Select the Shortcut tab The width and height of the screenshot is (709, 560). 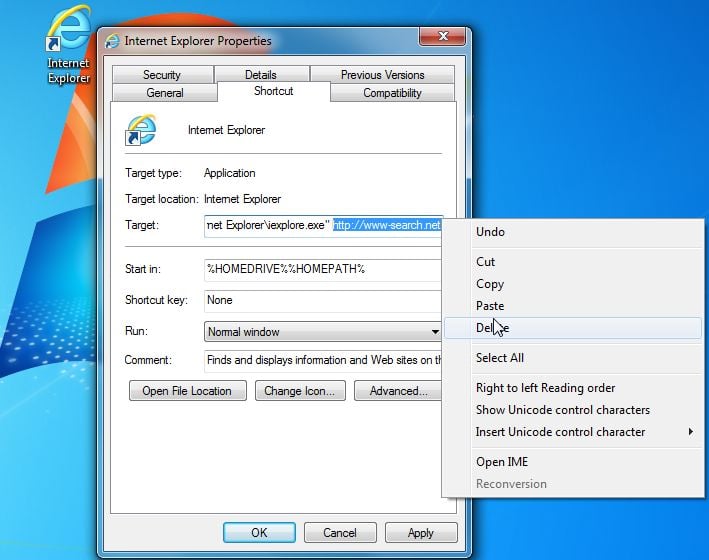(x=274, y=91)
